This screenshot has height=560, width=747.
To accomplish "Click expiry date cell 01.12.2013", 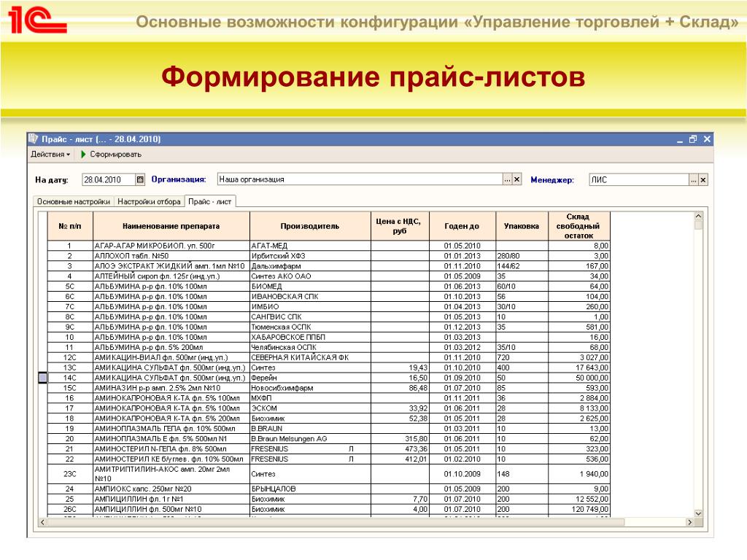I will [x=462, y=327].
